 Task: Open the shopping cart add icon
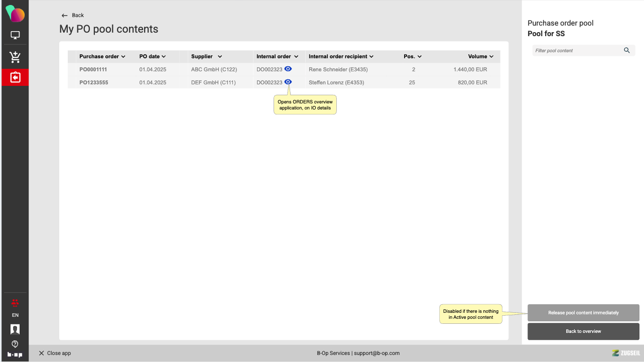15,57
